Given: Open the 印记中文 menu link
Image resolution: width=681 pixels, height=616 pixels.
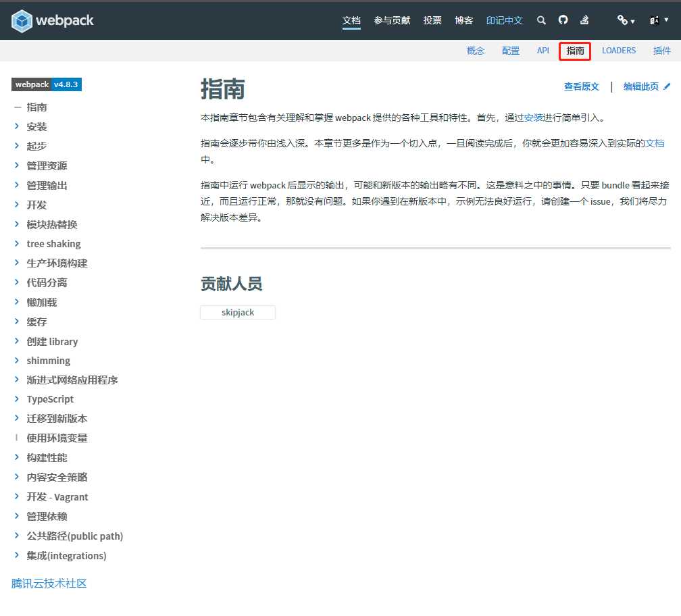Looking at the screenshot, I should click(504, 20).
